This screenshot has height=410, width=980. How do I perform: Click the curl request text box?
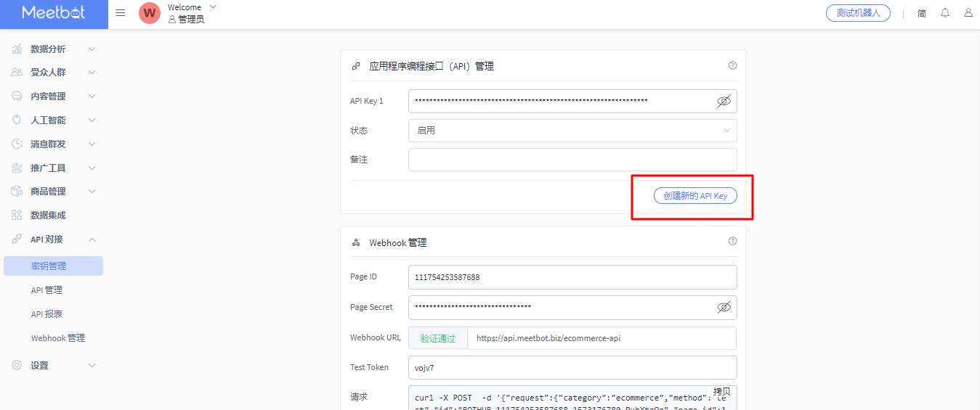pos(572,398)
